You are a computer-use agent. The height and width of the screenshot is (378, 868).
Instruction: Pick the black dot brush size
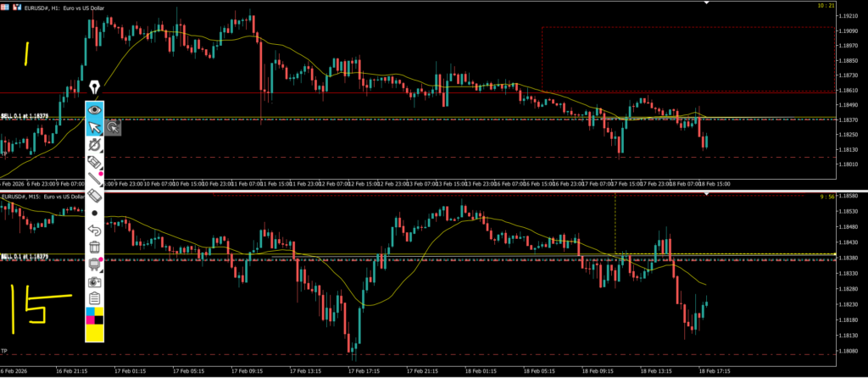(94, 213)
